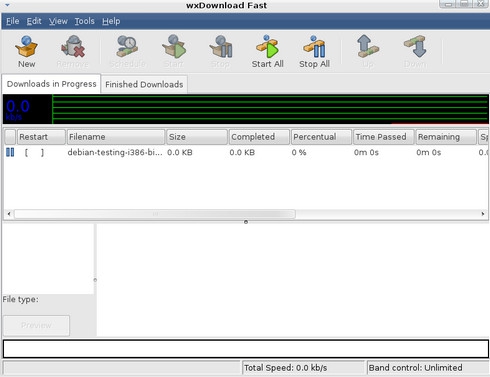Click the list's left scroll arrow

pos(9,214)
